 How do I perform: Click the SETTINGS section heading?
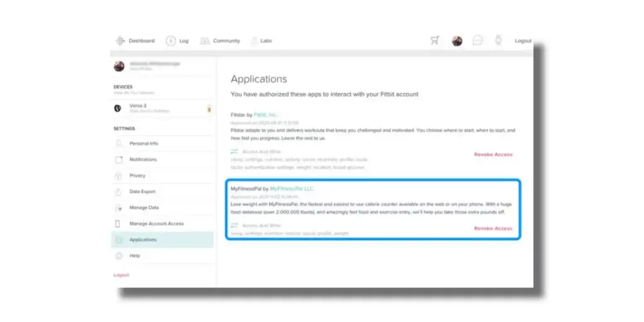pyautogui.click(x=124, y=128)
